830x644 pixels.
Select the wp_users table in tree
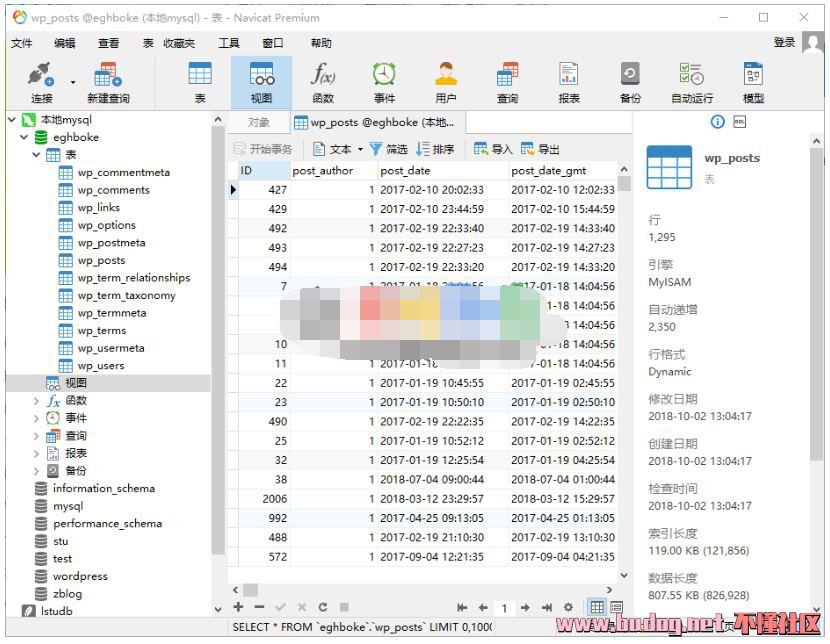(101, 366)
